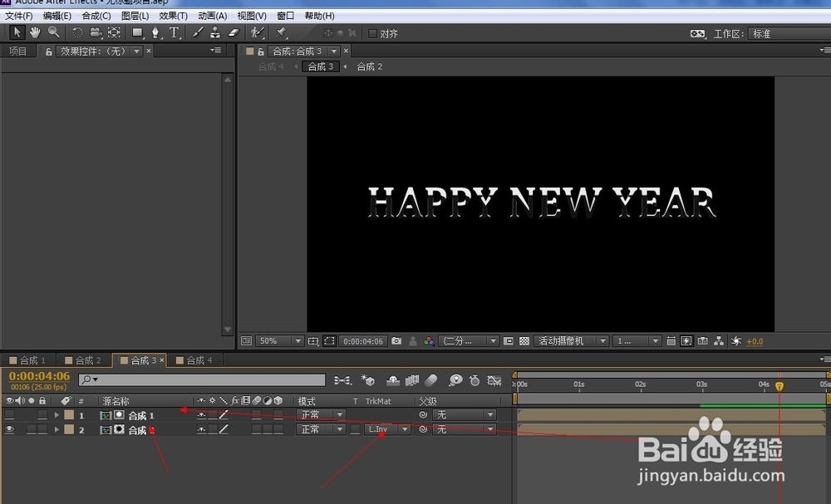Open the 效果(T) menu

pos(174,16)
